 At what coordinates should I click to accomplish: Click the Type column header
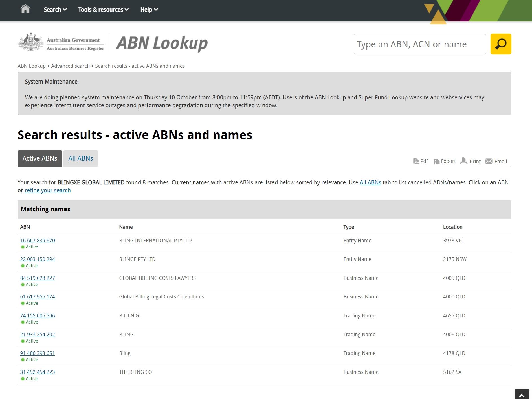tap(349, 227)
